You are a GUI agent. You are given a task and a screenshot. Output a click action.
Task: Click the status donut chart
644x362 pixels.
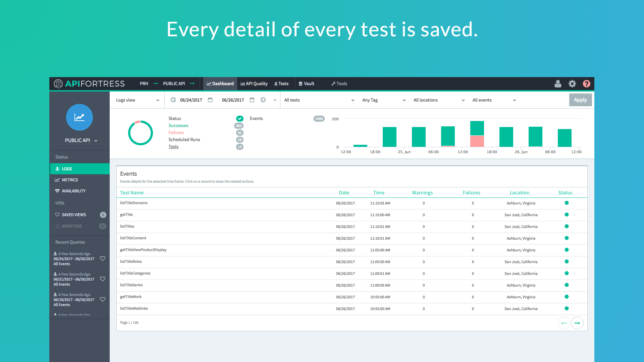tap(141, 133)
